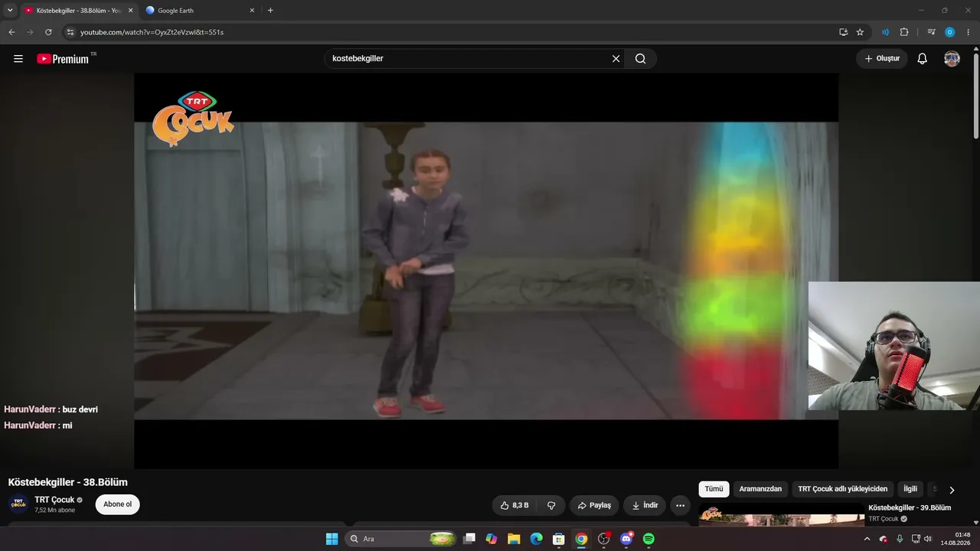Viewport: 980px width, 551px height.
Task: Show more filter chips with right chevron
Action: (x=952, y=490)
